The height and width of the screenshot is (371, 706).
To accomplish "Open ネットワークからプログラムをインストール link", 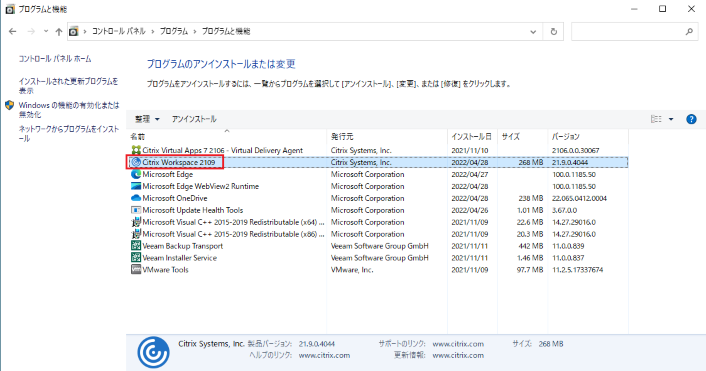I will tap(69, 133).
